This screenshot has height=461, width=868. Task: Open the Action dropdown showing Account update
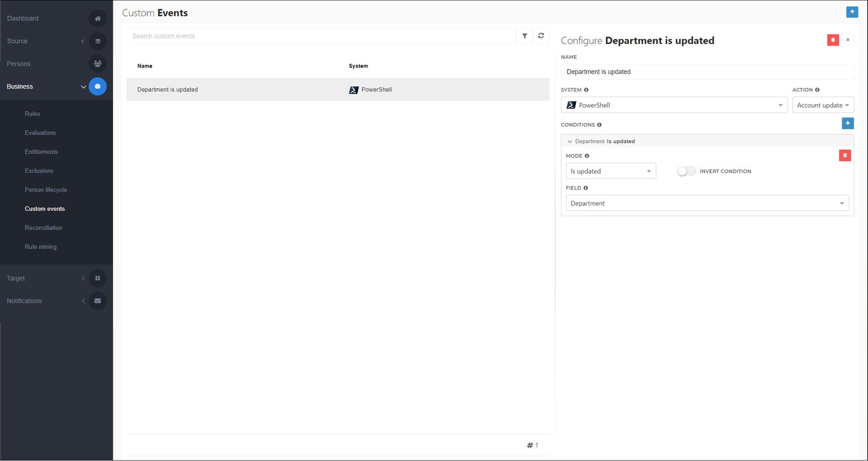(823, 105)
